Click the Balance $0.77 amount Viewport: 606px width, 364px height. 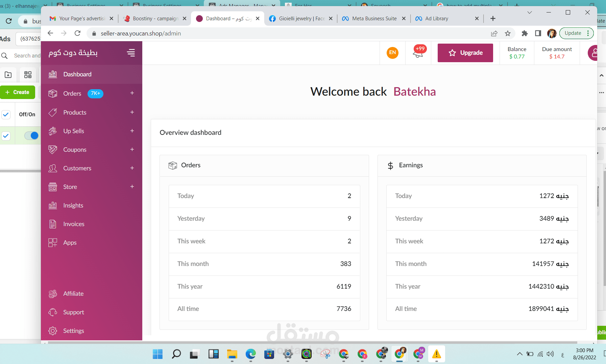click(517, 56)
